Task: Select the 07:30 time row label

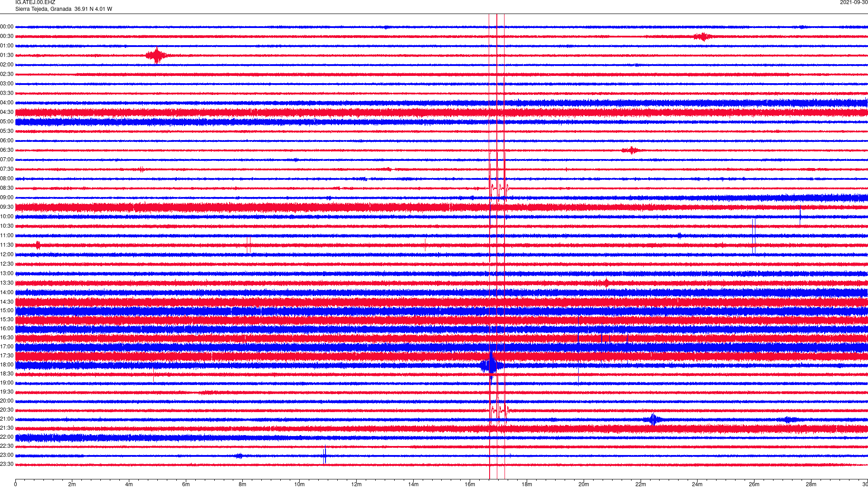Action: 7,169
